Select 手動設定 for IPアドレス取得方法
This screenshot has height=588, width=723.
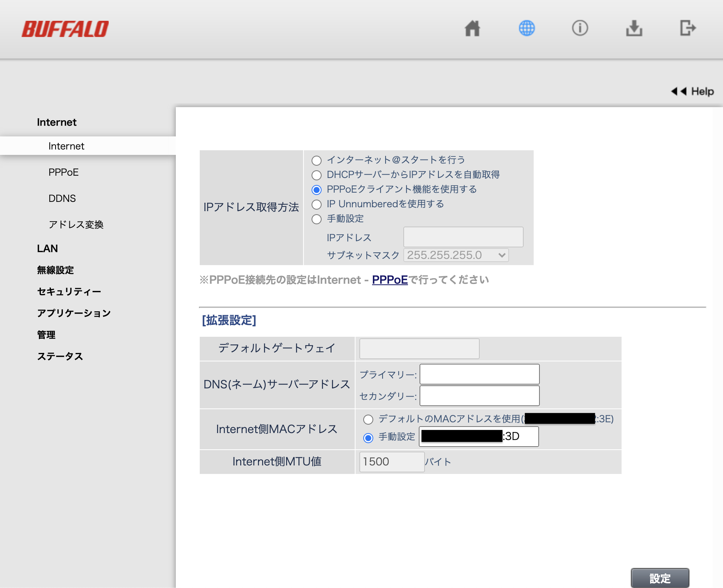point(316,219)
